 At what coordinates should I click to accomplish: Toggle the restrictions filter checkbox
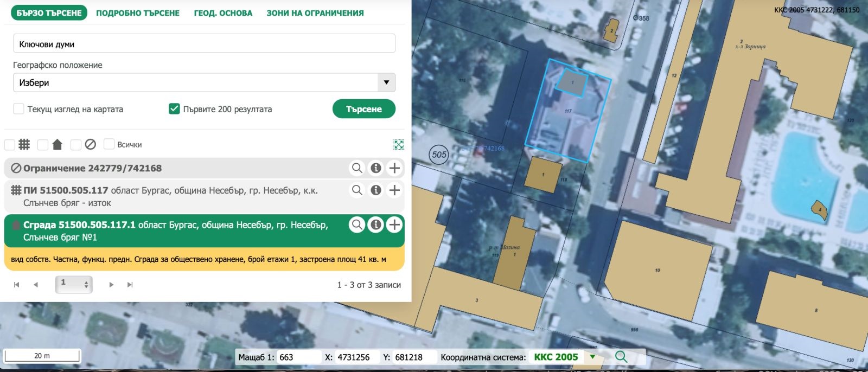point(76,145)
